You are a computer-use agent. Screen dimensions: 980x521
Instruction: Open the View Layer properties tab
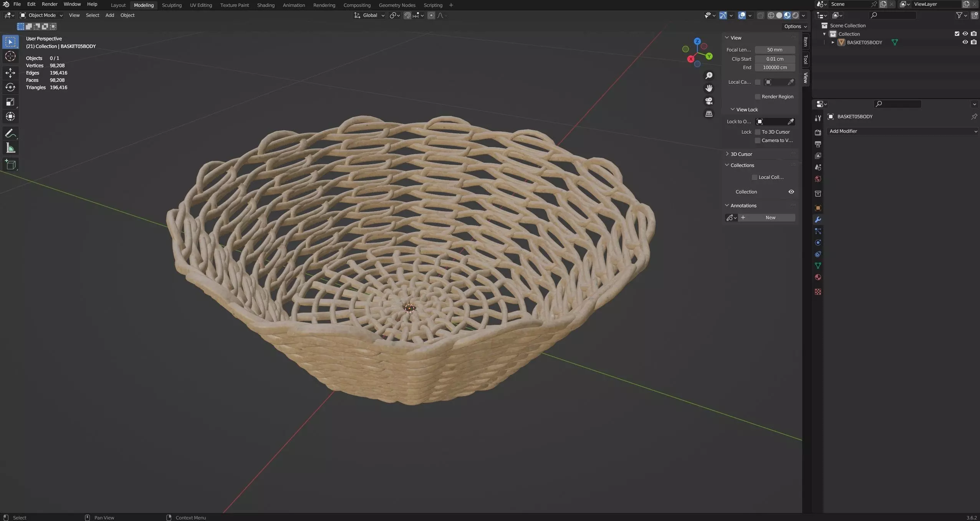pyautogui.click(x=818, y=155)
